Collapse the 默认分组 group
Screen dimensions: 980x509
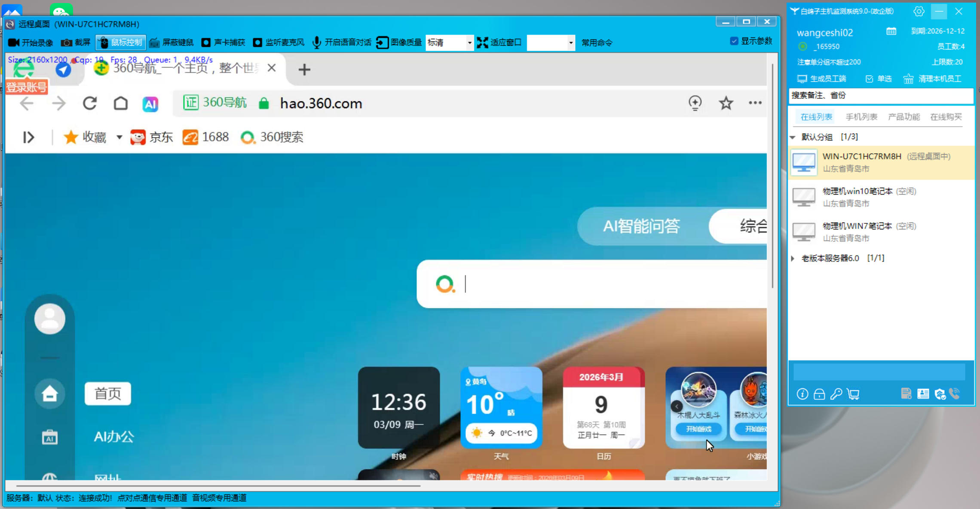click(x=793, y=137)
